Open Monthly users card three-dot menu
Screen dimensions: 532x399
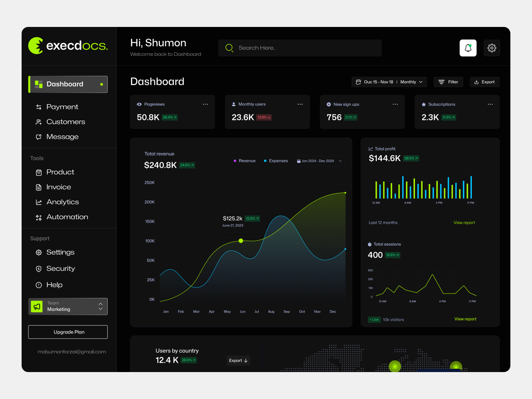click(x=300, y=104)
